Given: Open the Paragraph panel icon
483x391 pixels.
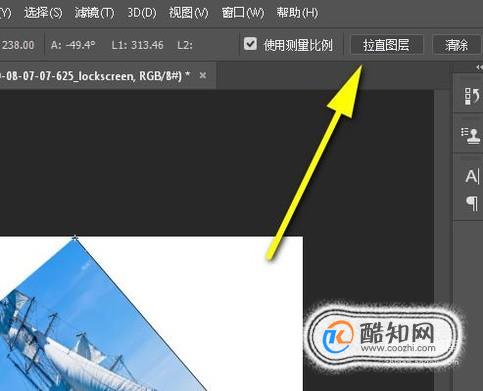Looking at the screenshot, I should click(472, 203).
